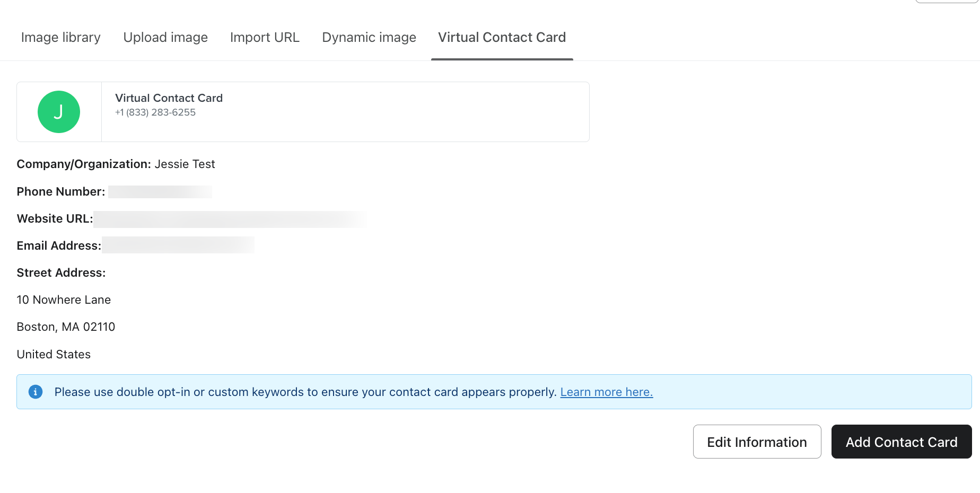
Task: Go to the Dynamic image tab
Action: 369,38
